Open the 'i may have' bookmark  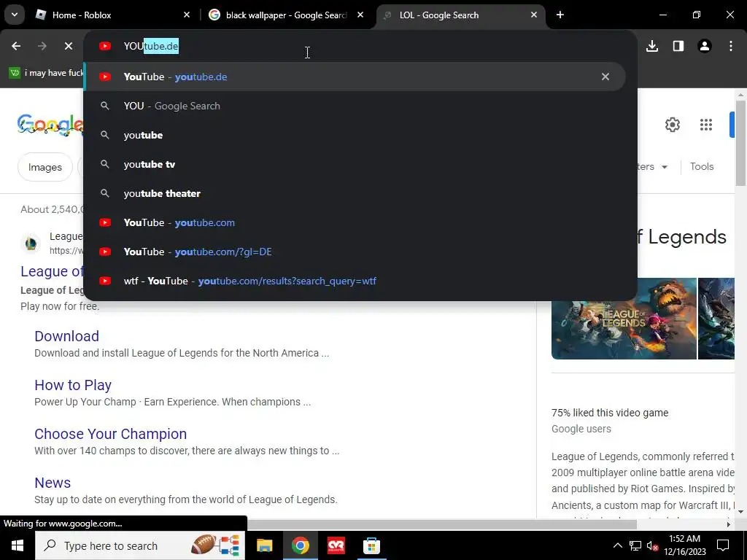pyautogui.click(x=46, y=73)
